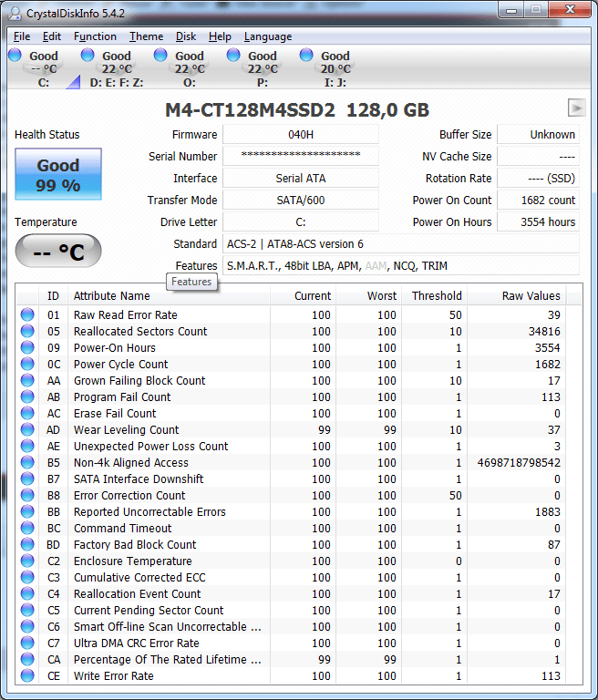This screenshot has width=598, height=700.
Task: Open the Theme menu
Action: point(147,36)
